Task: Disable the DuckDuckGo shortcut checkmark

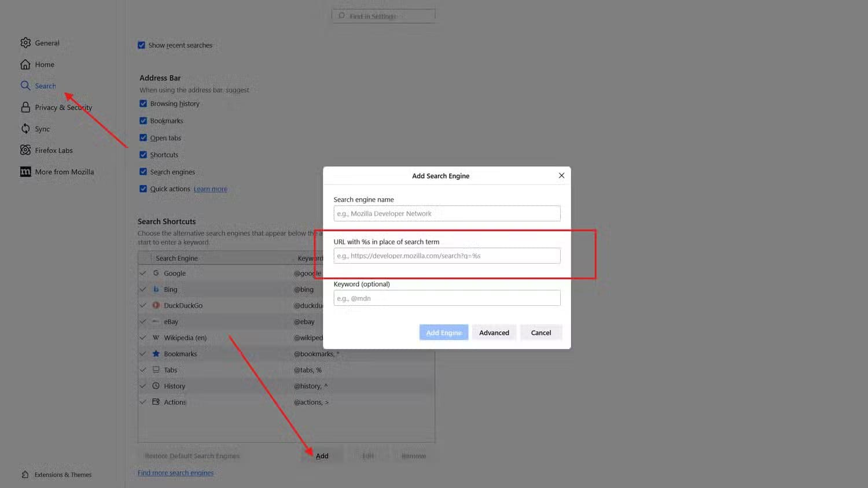Action: tap(143, 305)
